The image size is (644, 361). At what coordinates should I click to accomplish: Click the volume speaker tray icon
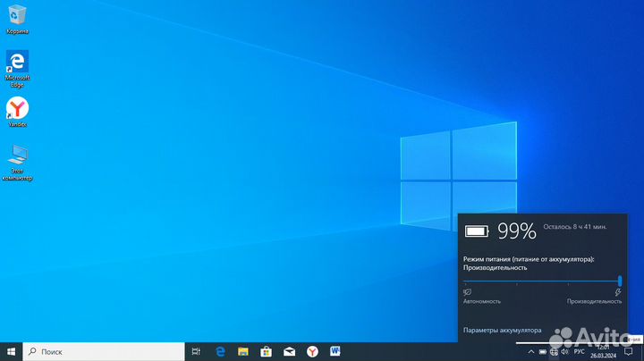tap(564, 352)
